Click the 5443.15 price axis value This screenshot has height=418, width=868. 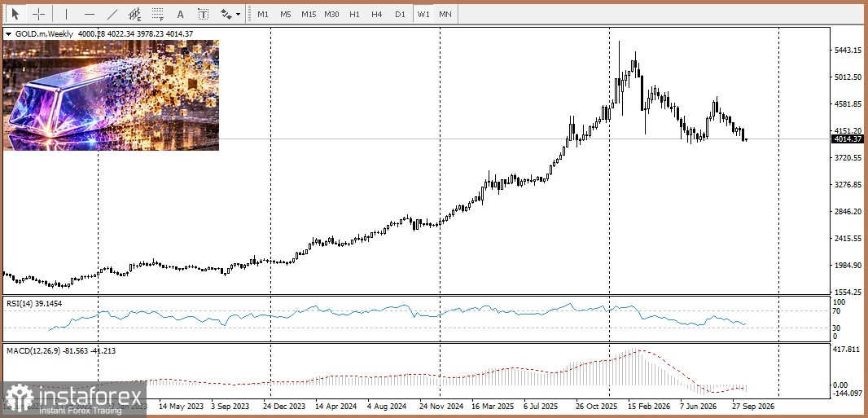(x=848, y=51)
